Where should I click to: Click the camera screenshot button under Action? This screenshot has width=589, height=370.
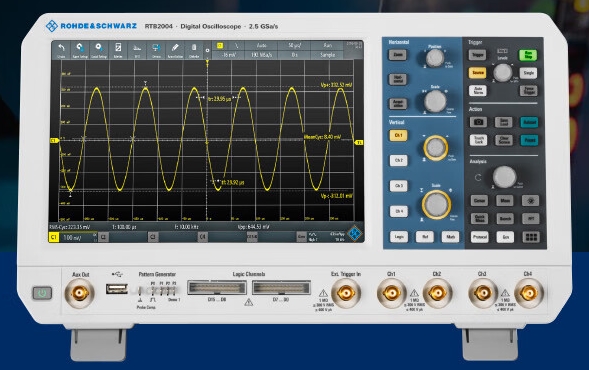(478, 122)
